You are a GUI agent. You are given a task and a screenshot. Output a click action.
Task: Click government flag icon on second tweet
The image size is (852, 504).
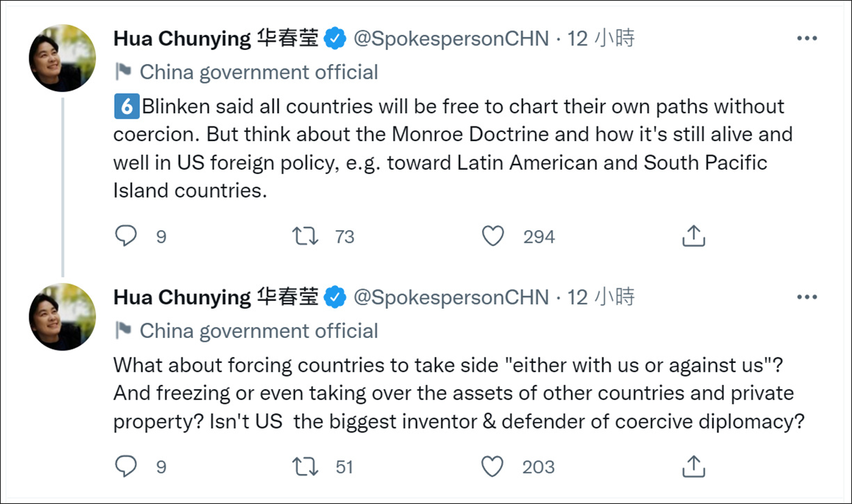[x=123, y=330]
